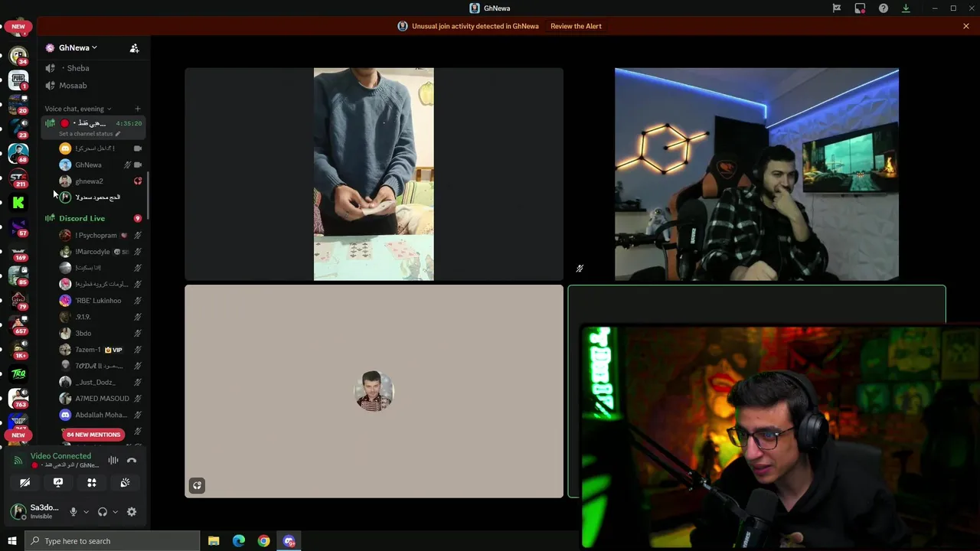
Task: Open the activities launcher button
Action: pyautogui.click(x=92, y=483)
